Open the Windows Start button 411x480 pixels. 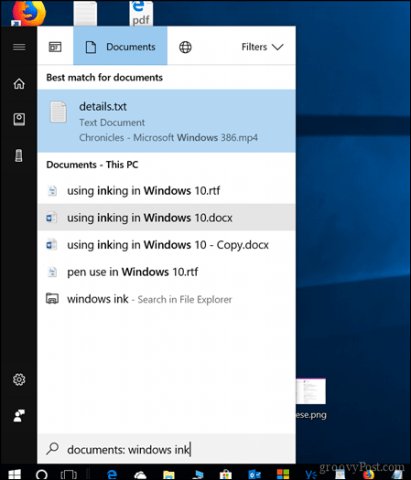pyautogui.click(x=14, y=474)
